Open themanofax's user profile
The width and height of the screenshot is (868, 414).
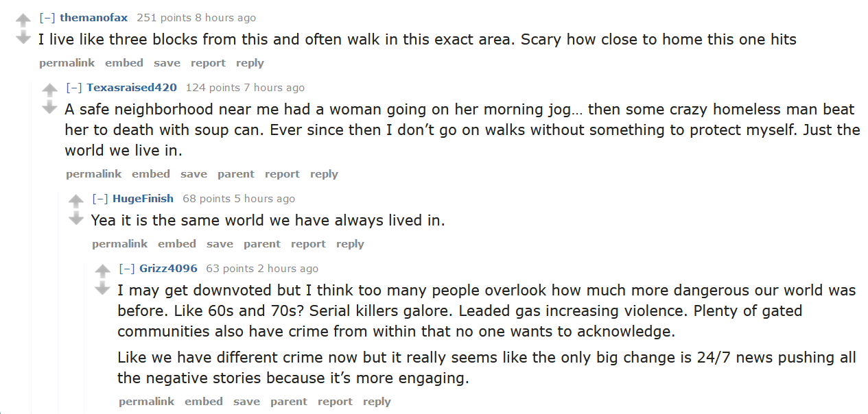[x=94, y=18]
